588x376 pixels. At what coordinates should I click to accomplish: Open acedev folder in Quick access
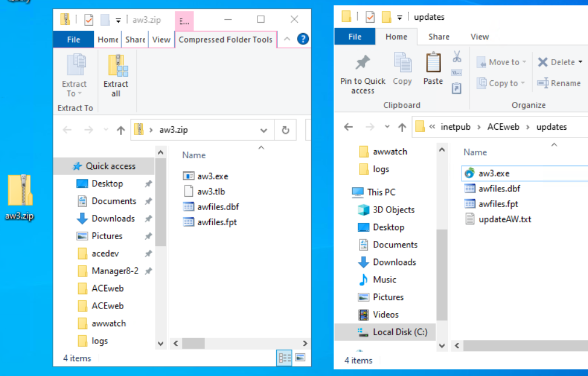(x=105, y=254)
